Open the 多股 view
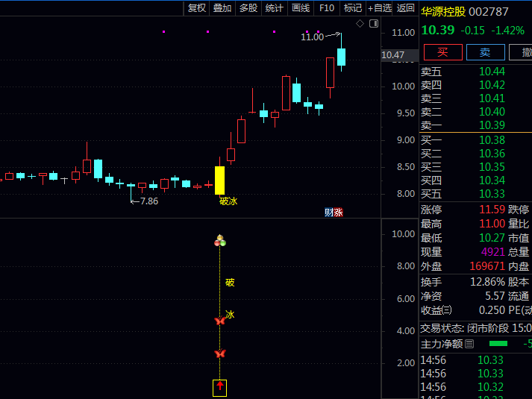The width and height of the screenshot is (532, 399). pyautogui.click(x=248, y=7)
